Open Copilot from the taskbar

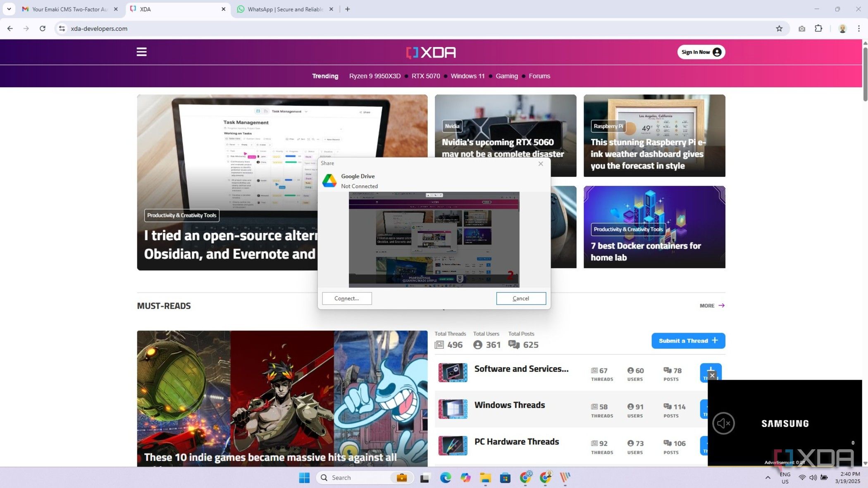[x=465, y=478]
